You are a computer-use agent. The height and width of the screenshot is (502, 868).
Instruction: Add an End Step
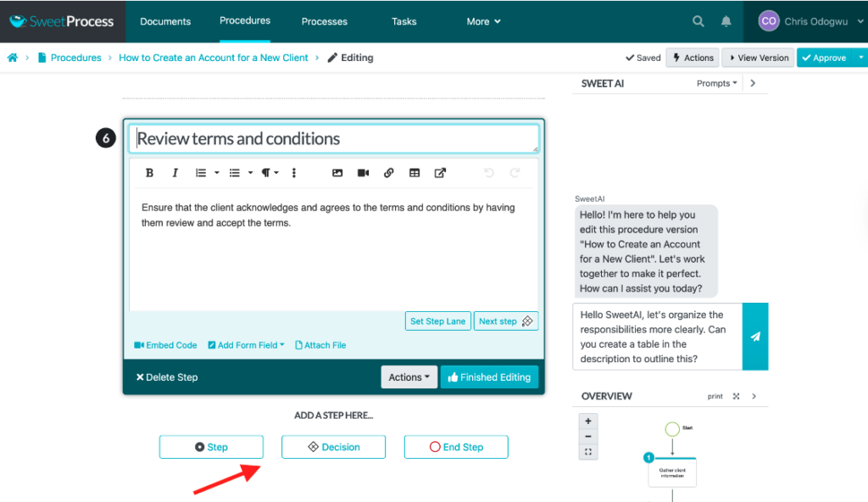(x=456, y=447)
